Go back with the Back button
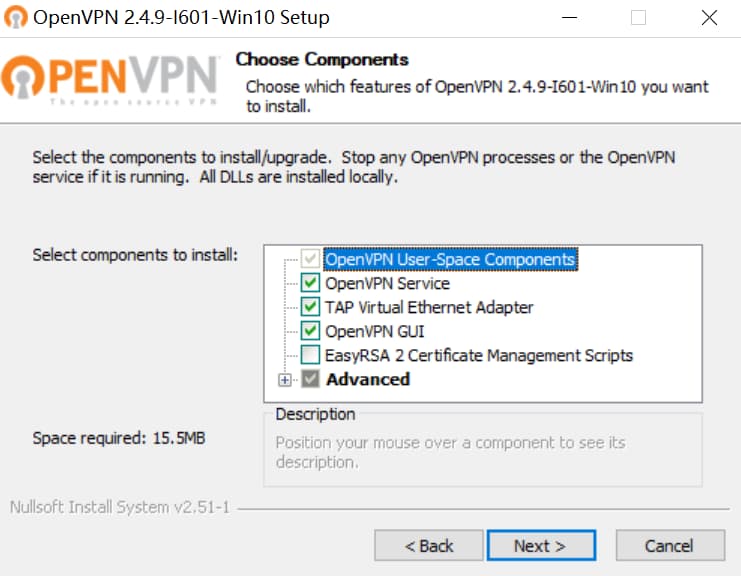Viewport: 741px width, 576px height. (x=429, y=546)
